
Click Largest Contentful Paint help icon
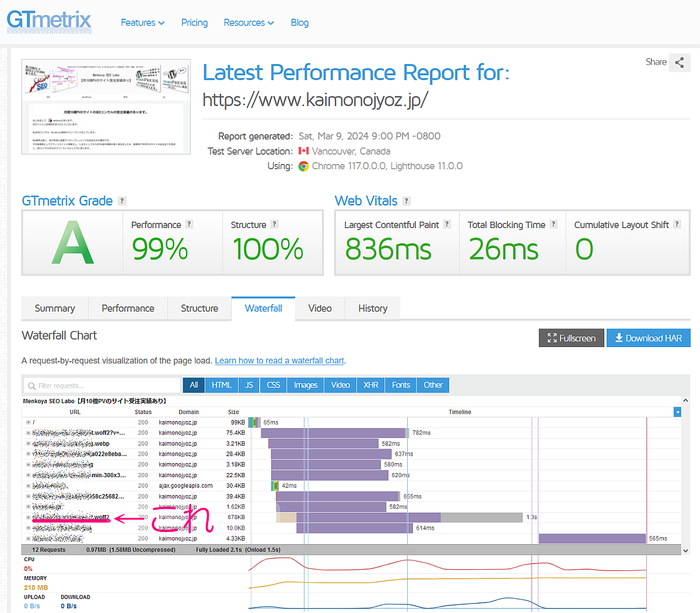coord(447,224)
